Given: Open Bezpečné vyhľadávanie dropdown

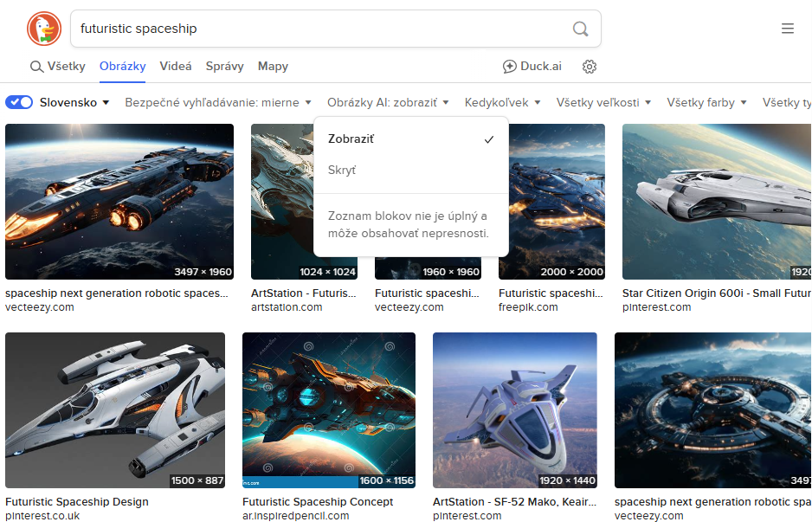Looking at the screenshot, I should pyautogui.click(x=217, y=102).
